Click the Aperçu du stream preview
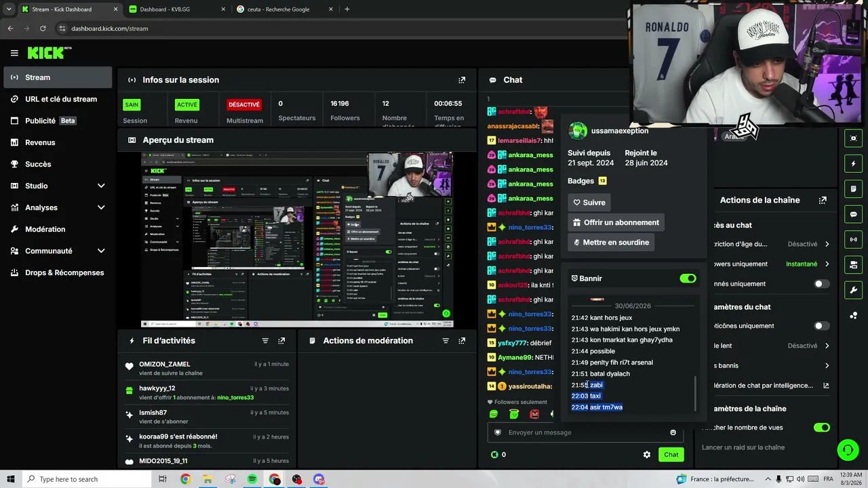This screenshot has width=868, height=488. tap(297, 240)
